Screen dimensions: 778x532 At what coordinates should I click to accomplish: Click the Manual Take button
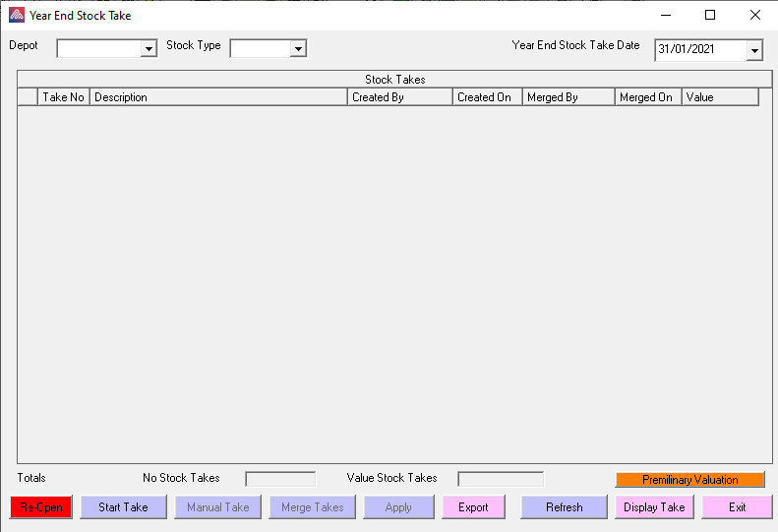click(217, 506)
